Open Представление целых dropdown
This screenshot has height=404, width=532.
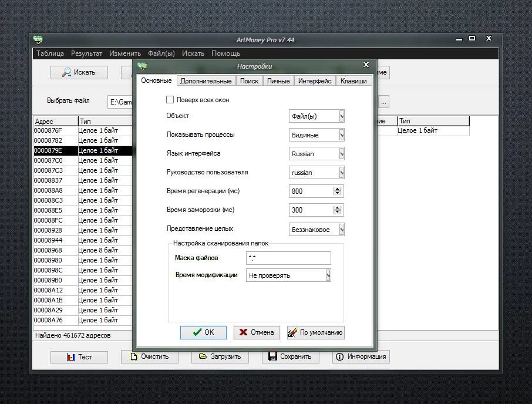coord(342,230)
